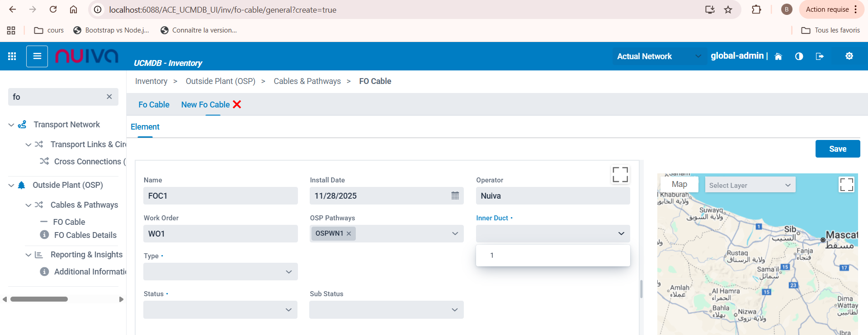This screenshot has width=868, height=335.
Task: Open the Actual Network dropdown
Action: [x=659, y=56]
